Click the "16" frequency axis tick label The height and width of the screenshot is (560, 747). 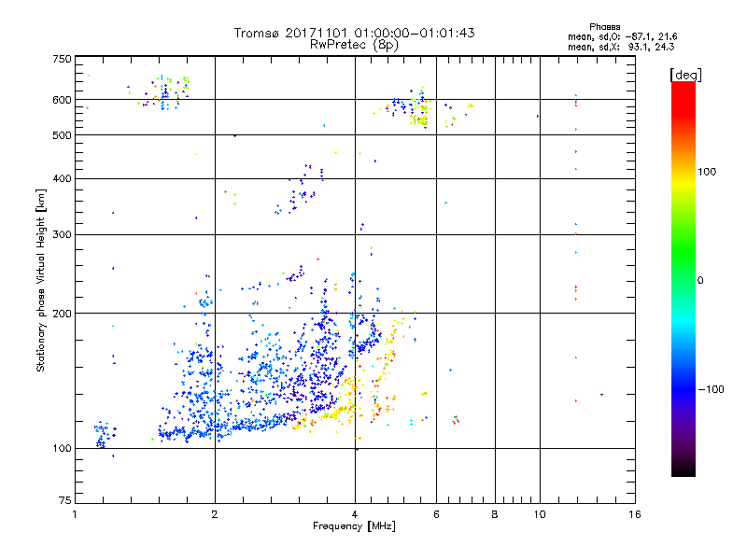click(x=635, y=514)
